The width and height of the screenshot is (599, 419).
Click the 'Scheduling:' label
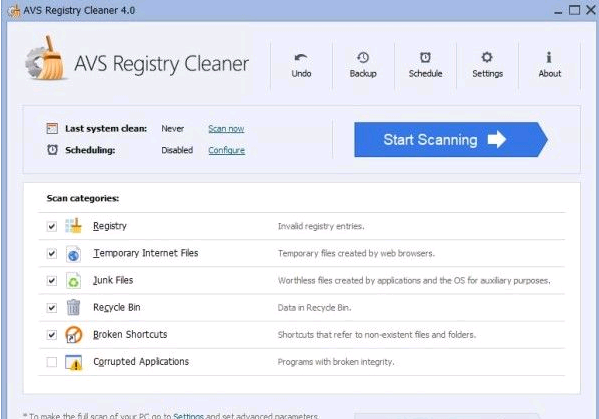(x=90, y=150)
